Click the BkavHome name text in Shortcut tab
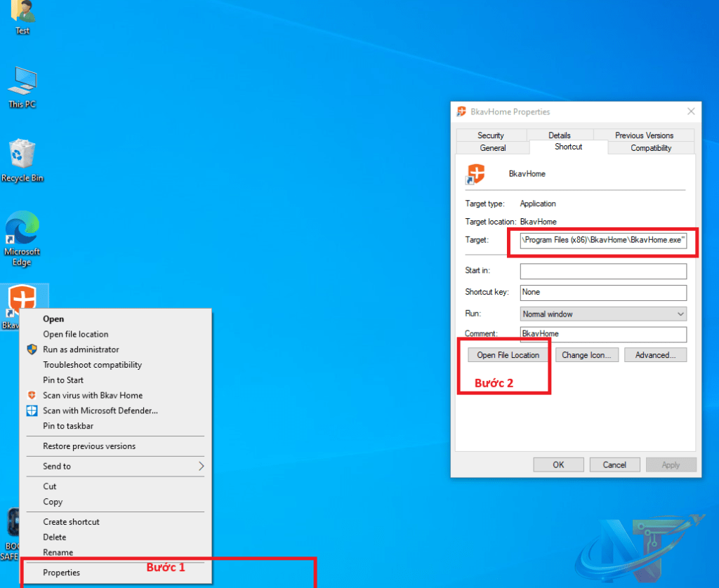This screenshot has height=588, width=719. (527, 174)
